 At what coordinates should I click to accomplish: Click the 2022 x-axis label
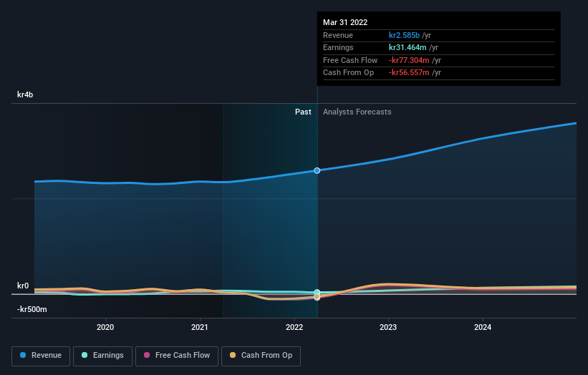(x=294, y=327)
